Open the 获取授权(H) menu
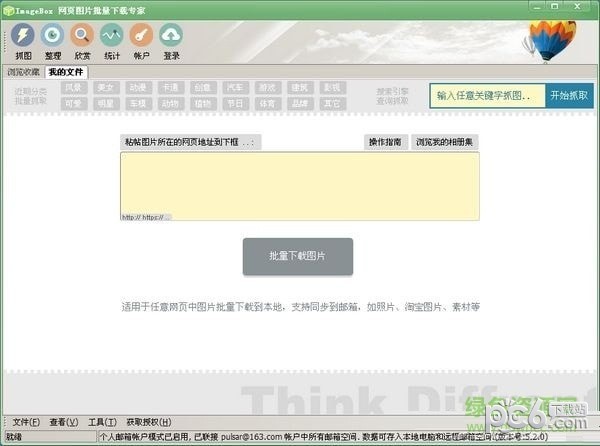 pyautogui.click(x=149, y=422)
